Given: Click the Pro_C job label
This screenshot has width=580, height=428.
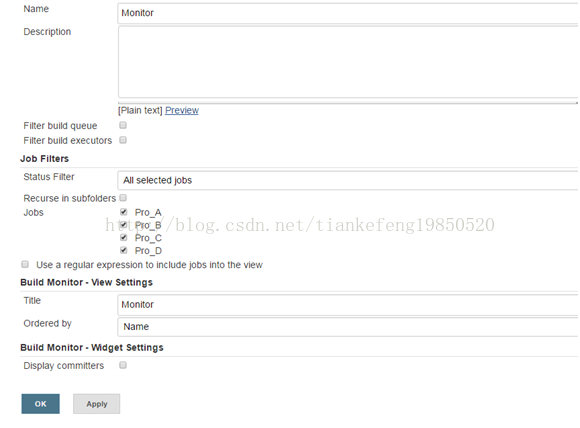Looking at the screenshot, I should click(148, 238).
